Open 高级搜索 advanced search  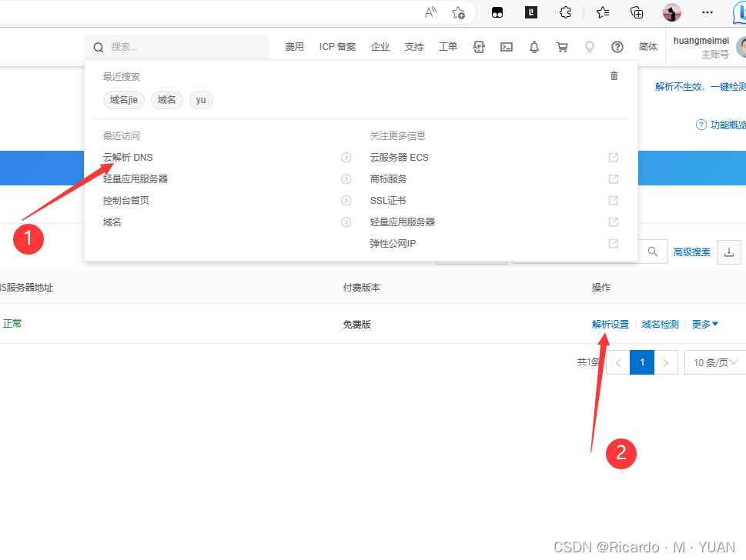point(691,252)
